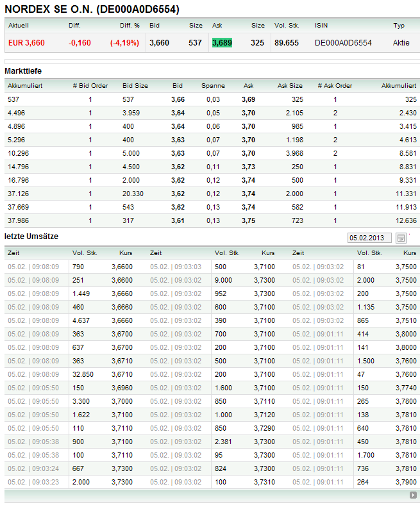Click the trade volume 1.135
420x505 pixels.
tap(366, 307)
